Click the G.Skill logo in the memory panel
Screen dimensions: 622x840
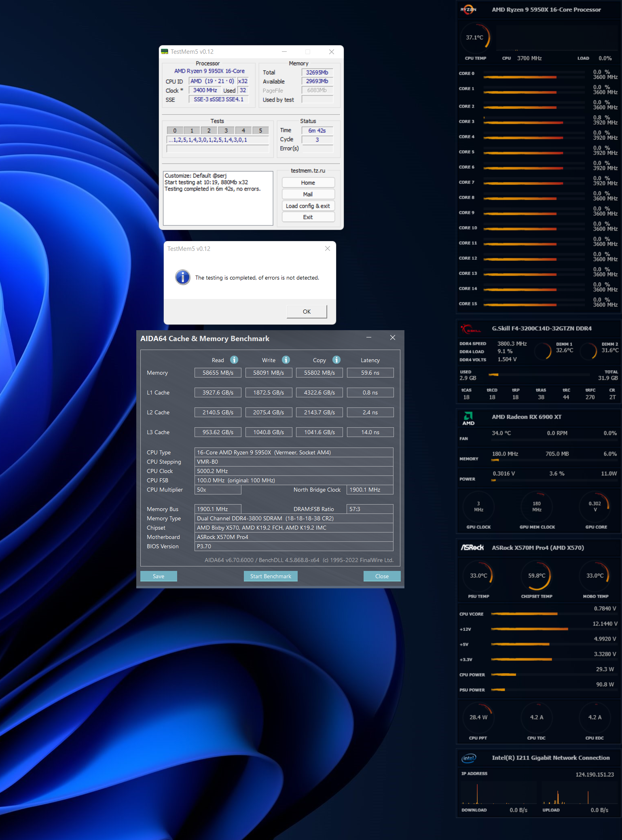click(470, 329)
